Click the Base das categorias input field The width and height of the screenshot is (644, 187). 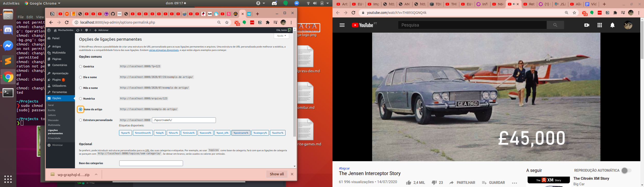tap(151, 163)
